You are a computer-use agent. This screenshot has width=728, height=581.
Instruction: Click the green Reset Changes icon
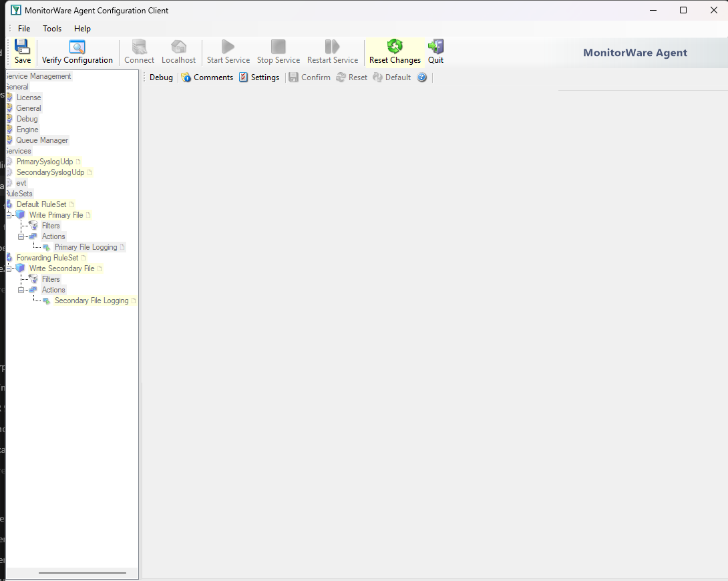click(395, 46)
